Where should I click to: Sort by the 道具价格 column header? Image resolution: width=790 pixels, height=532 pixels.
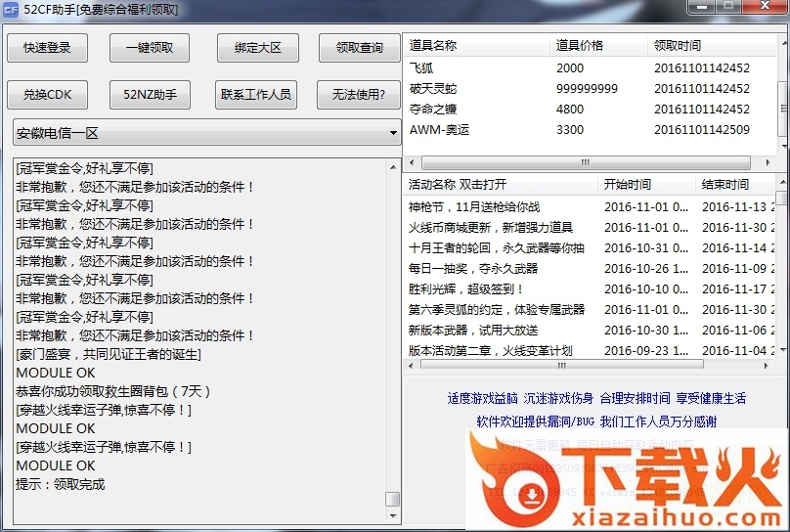click(x=598, y=46)
